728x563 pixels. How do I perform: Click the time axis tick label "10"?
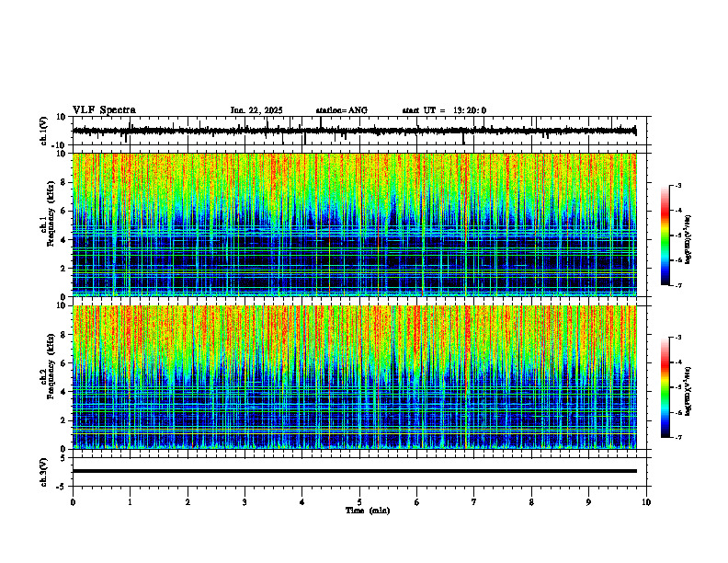click(646, 502)
